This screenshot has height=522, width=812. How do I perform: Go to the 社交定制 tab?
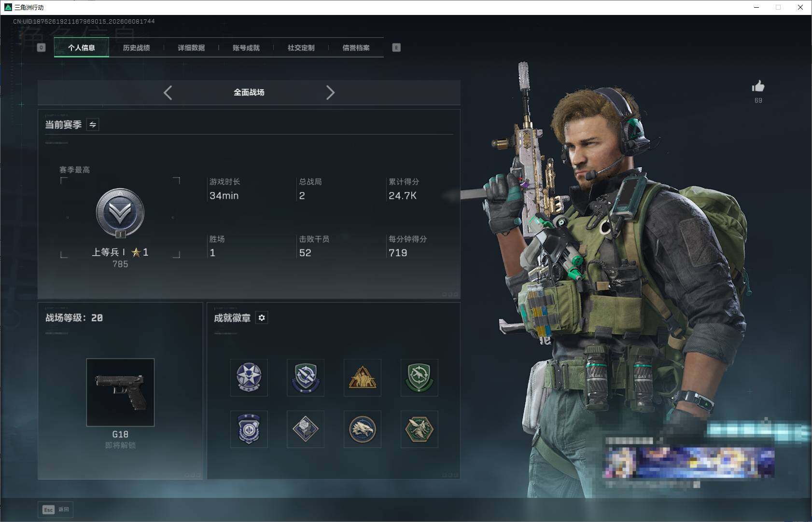click(301, 48)
